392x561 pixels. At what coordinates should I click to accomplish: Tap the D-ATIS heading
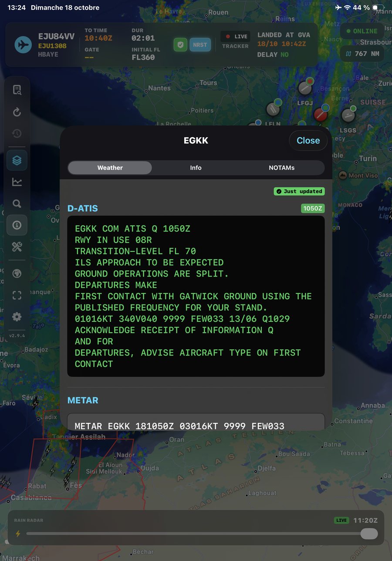click(x=83, y=208)
